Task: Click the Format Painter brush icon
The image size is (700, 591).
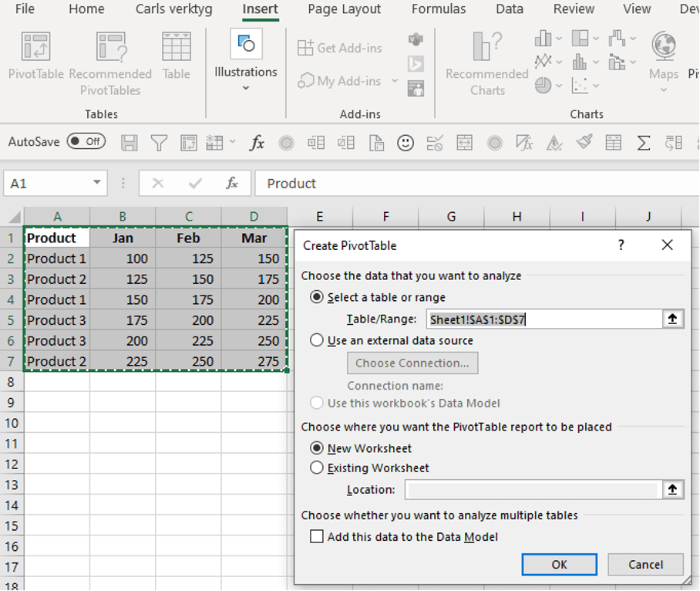Action: [x=584, y=143]
